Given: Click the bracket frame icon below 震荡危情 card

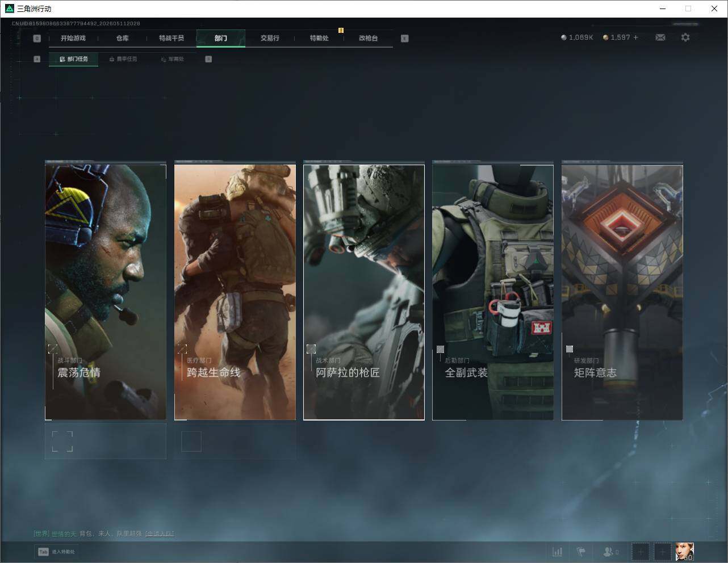Looking at the screenshot, I should click(62, 442).
